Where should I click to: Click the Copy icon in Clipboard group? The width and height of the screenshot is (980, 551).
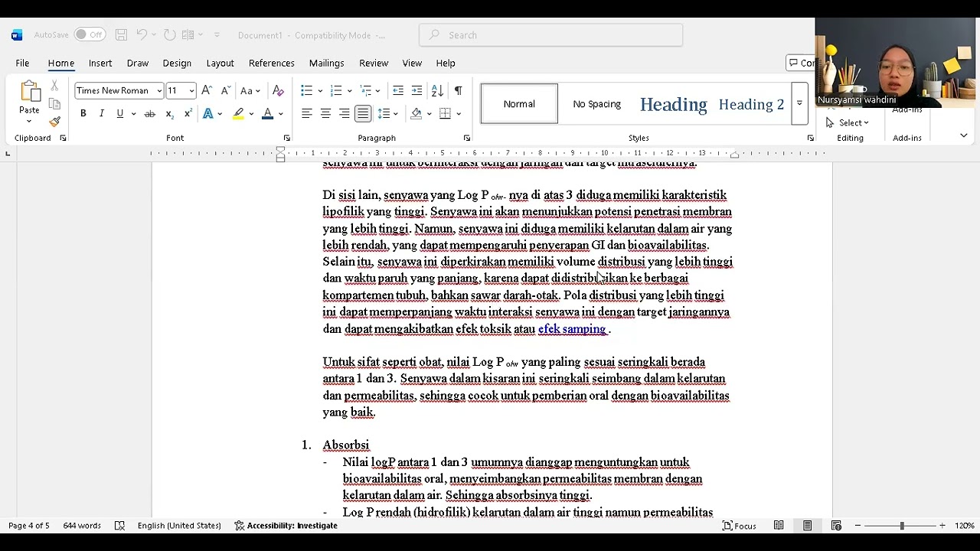54,103
